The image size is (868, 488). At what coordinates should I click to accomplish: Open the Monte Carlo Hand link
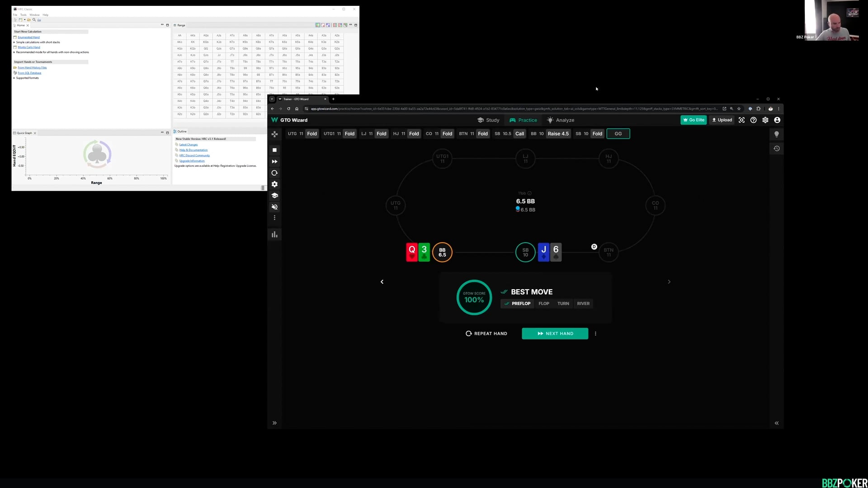point(29,47)
